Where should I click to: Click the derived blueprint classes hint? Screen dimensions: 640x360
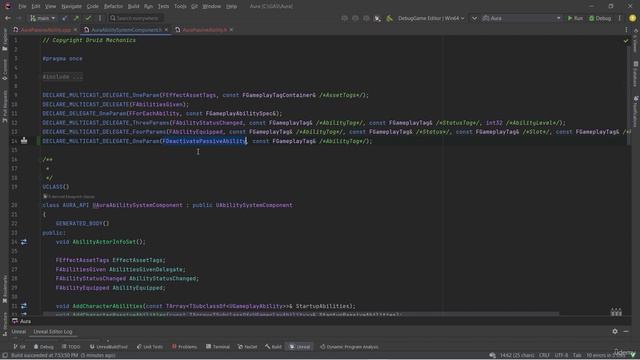click(69, 196)
